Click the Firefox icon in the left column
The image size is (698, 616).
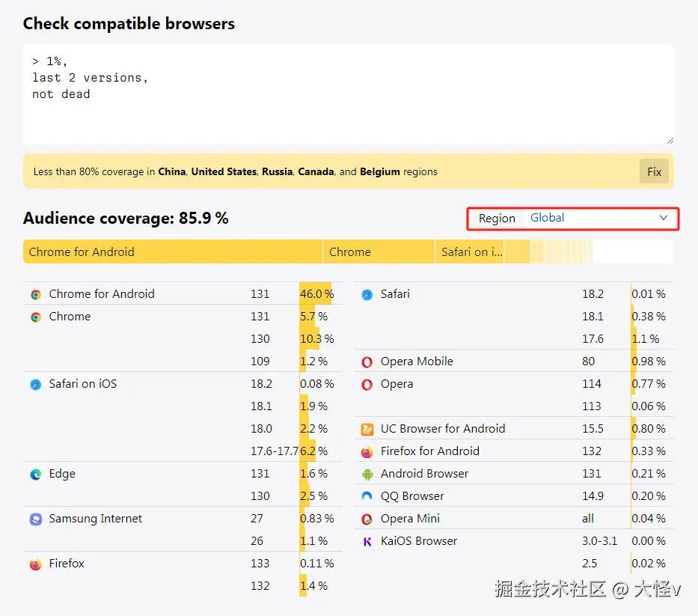(36, 564)
